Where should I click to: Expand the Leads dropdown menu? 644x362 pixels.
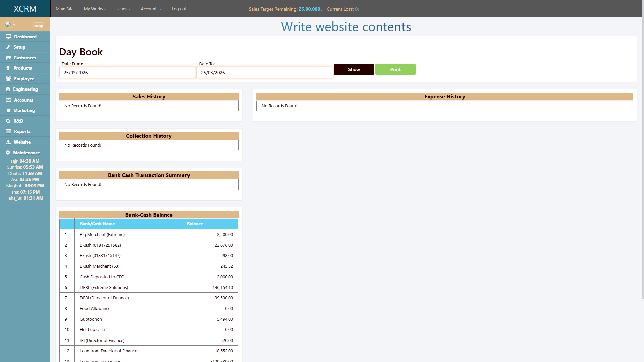[x=123, y=9]
